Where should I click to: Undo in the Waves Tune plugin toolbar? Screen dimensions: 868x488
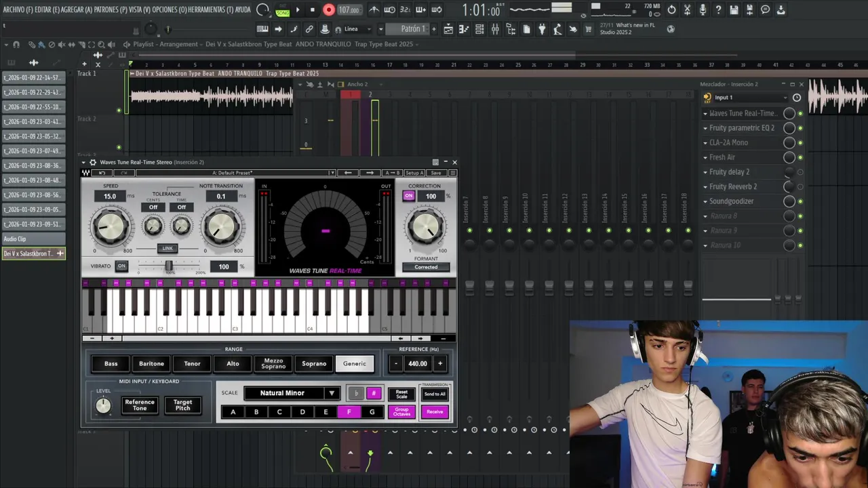click(x=102, y=173)
